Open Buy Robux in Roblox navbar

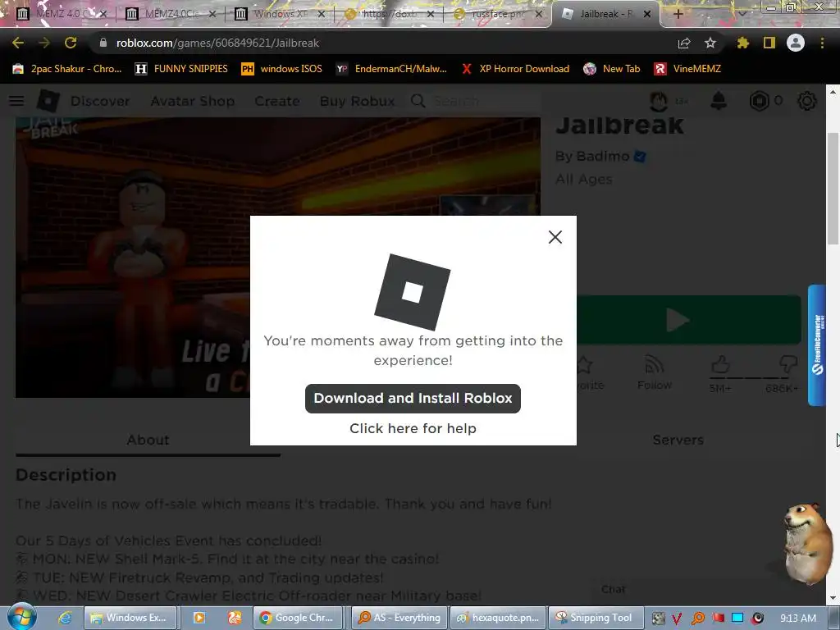pos(358,101)
